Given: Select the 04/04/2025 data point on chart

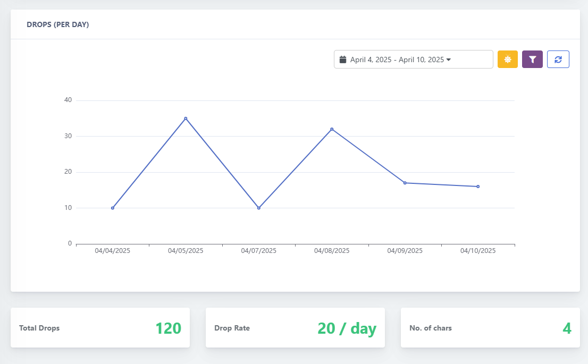Looking at the screenshot, I should pyautogui.click(x=113, y=208).
